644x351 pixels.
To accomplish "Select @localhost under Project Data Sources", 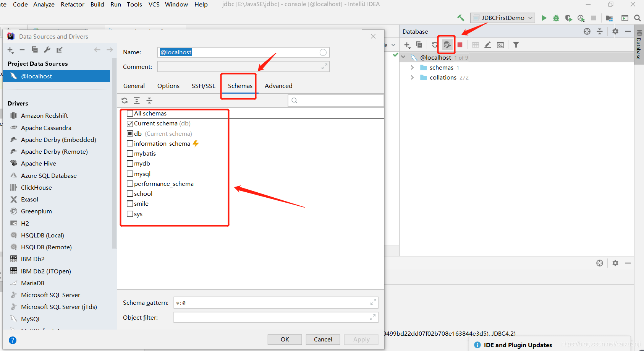I will 57,76.
